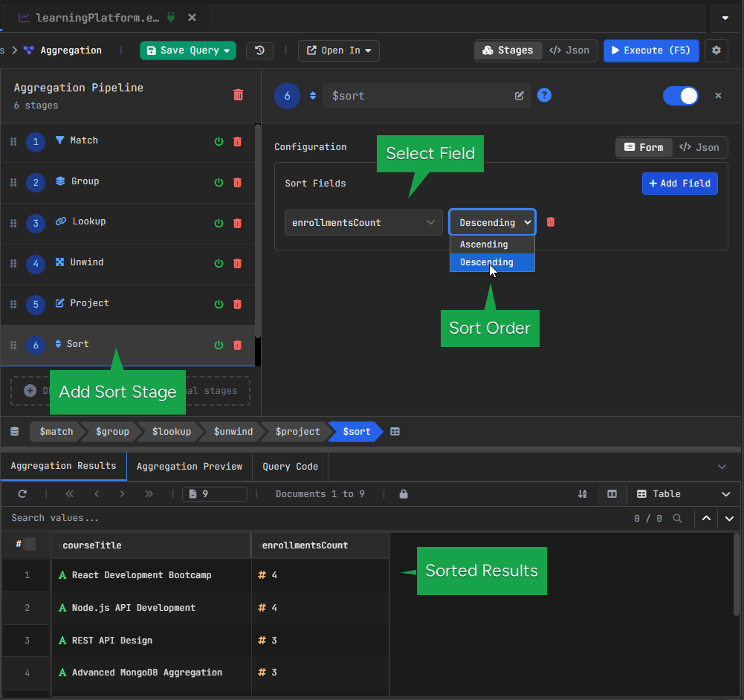Open the Descending sort order dropdown
Image resolution: width=744 pixels, height=700 pixels.
(x=493, y=222)
